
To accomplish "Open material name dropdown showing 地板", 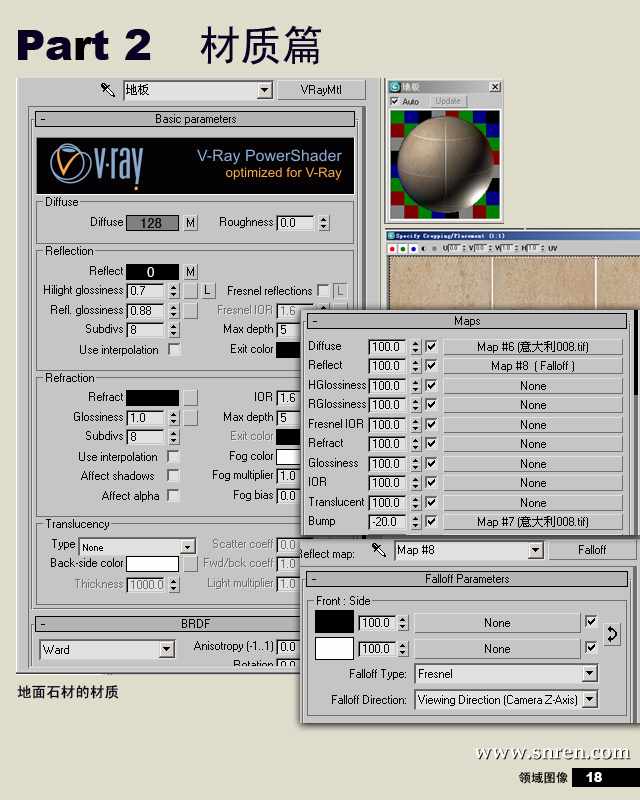I will tap(264, 91).
